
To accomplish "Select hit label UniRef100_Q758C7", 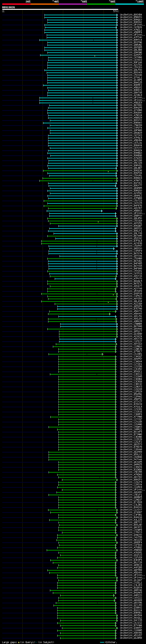I will pyautogui.click(x=131, y=352).
